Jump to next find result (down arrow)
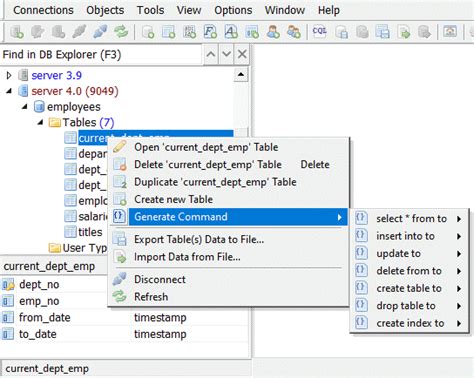474x378 pixels. [226, 54]
